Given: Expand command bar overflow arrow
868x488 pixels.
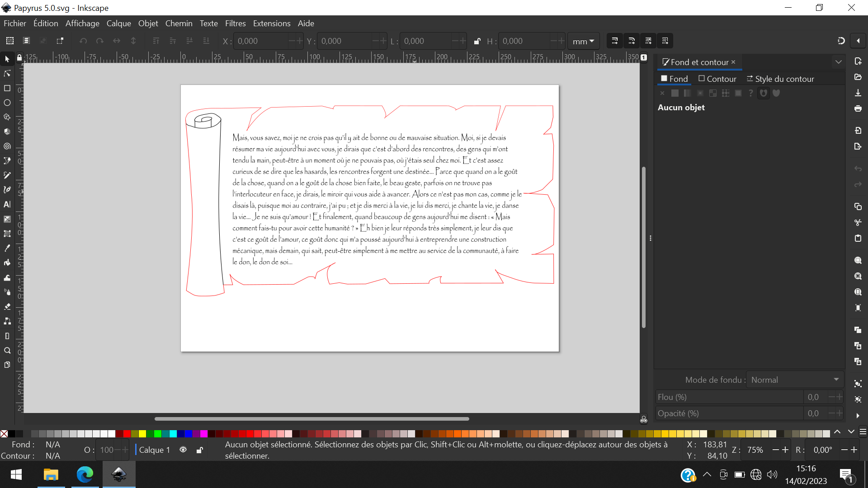Looking at the screenshot, I should tap(858, 416).
